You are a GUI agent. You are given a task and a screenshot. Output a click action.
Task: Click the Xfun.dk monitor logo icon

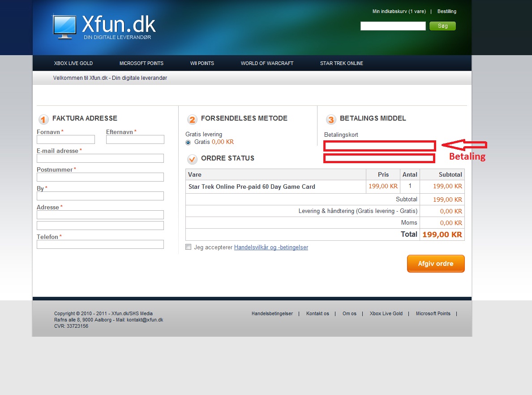65,26
